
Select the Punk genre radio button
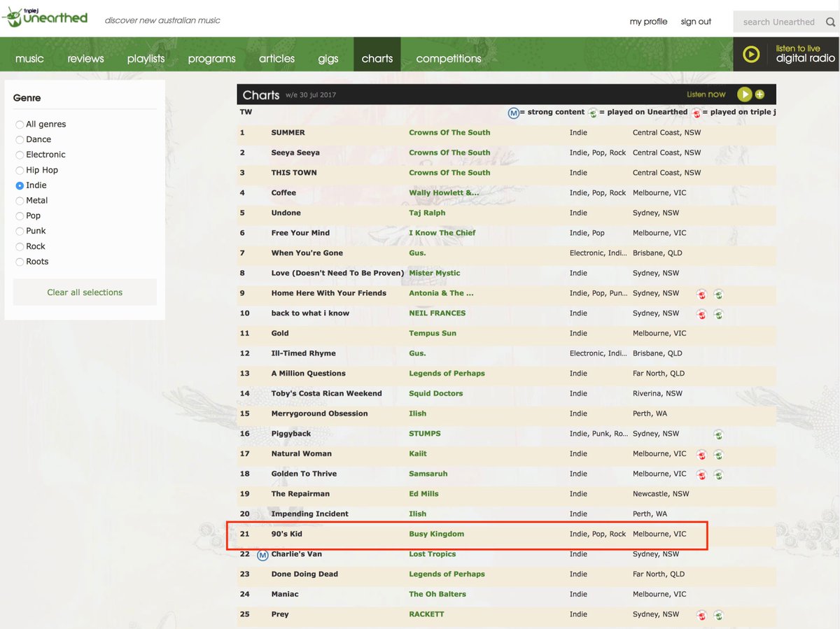tap(20, 232)
